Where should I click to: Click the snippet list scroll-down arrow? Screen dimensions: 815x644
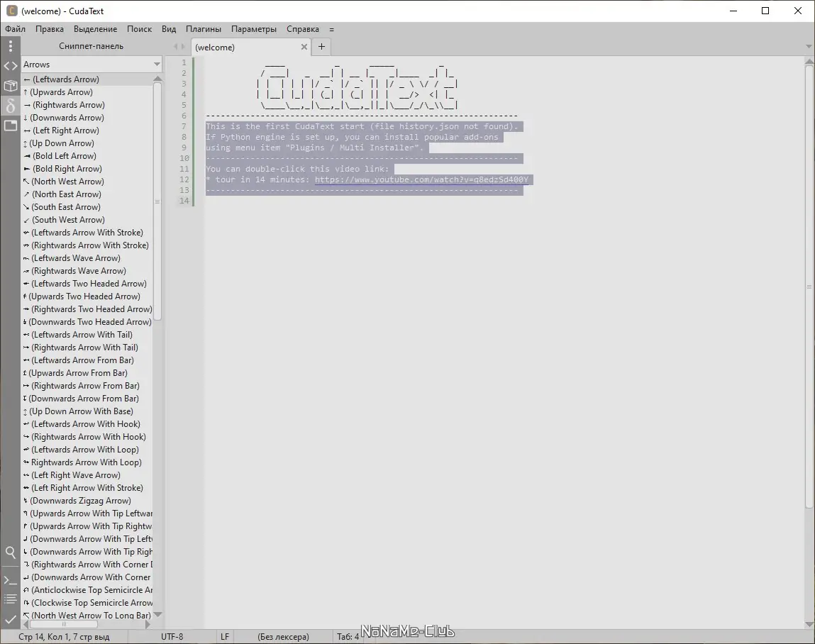tap(157, 615)
